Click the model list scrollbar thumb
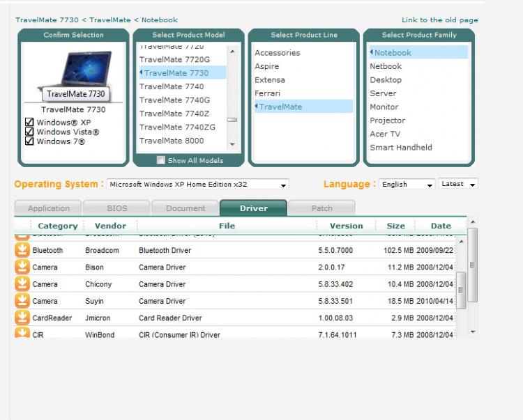This screenshot has width=523, height=420. (x=232, y=120)
